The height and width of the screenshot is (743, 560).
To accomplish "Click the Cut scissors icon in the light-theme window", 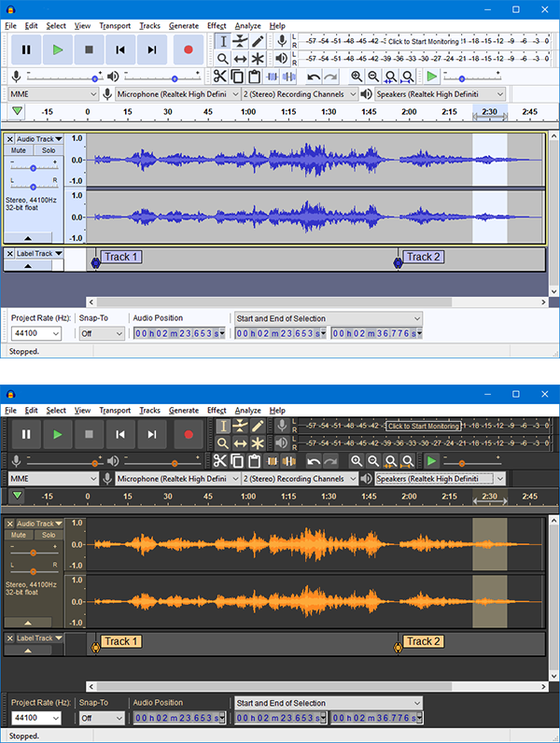I will pos(220,77).
